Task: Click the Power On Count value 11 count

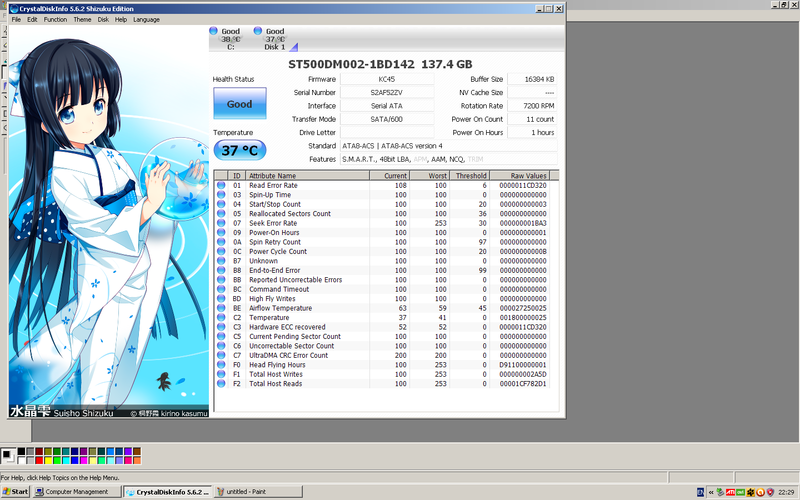Action: click(x=532, y=119)
